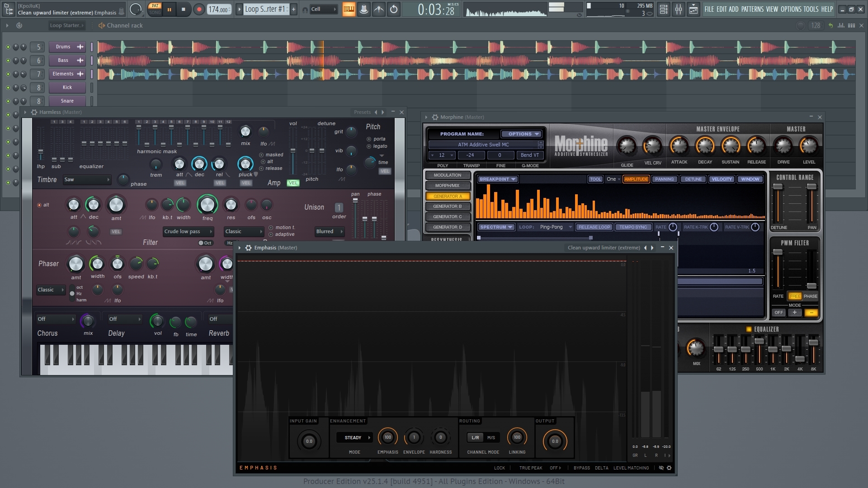Screen dimensions: 868x488
Task: Open Morphine SPECTRUM dropdown
Action: point(496,227)
